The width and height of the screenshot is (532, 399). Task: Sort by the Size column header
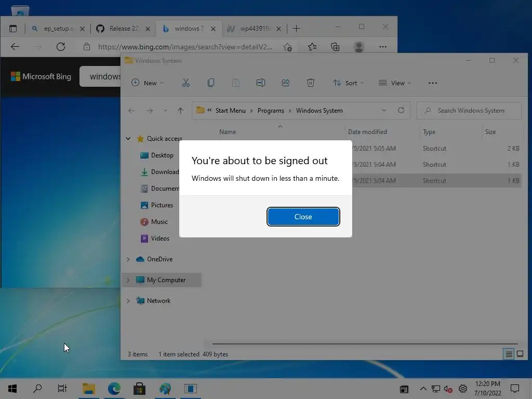490,132
